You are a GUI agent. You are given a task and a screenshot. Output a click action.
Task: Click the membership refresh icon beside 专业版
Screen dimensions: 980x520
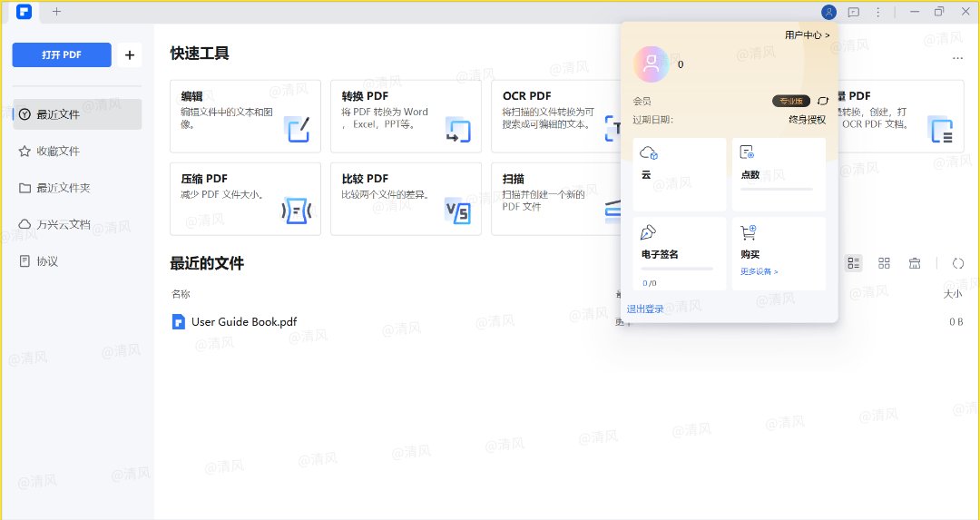pyautogui.click(x=823, y=101)
